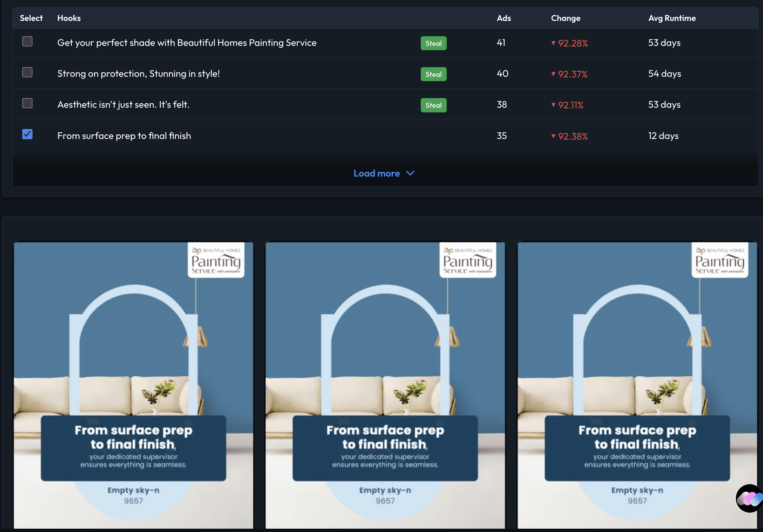Expand the list with Load more chevron
The height and width of the screenshot is (532, 763).
410,173
